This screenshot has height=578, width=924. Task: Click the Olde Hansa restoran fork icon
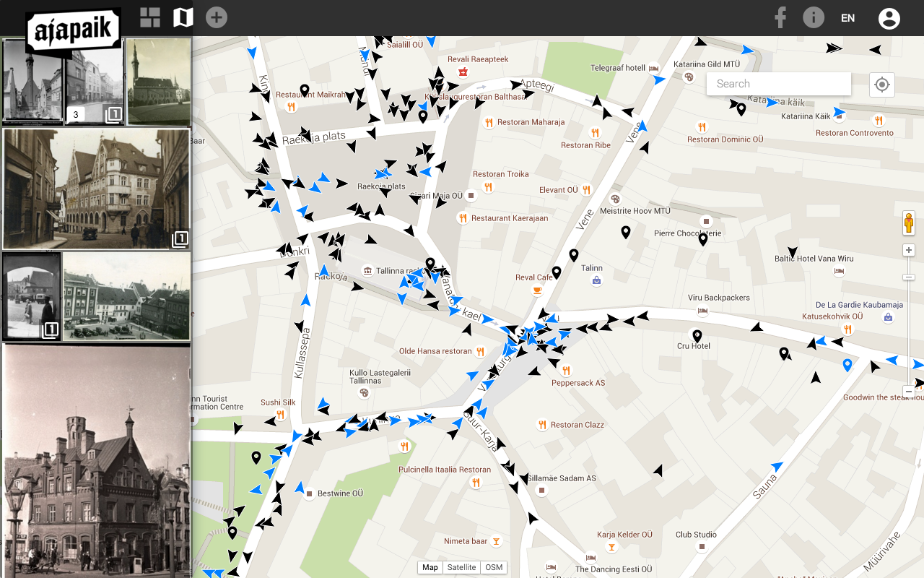click(x=480, y=351)
